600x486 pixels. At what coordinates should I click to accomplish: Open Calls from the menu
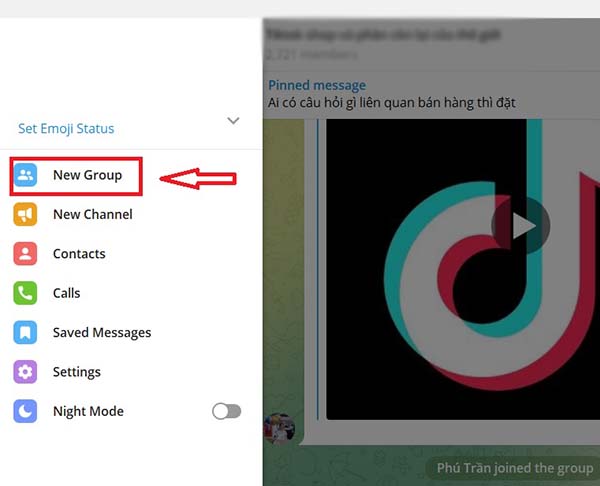(131, 293)
